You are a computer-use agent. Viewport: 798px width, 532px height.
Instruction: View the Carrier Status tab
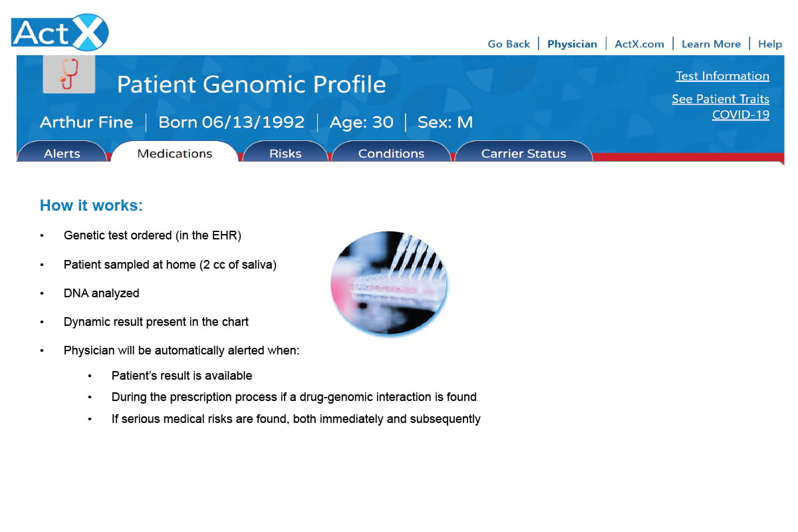[523, 153]
